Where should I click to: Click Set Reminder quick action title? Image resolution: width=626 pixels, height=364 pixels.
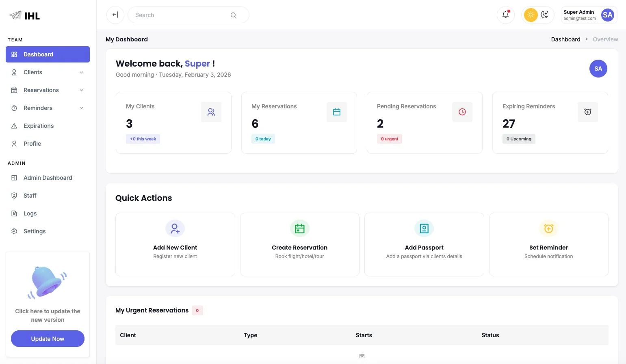(x=549, y=248)
